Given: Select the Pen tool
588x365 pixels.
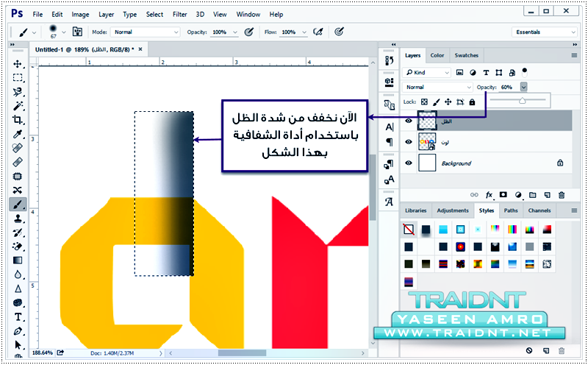Looking at the screenshot, I should click(17, 331).
